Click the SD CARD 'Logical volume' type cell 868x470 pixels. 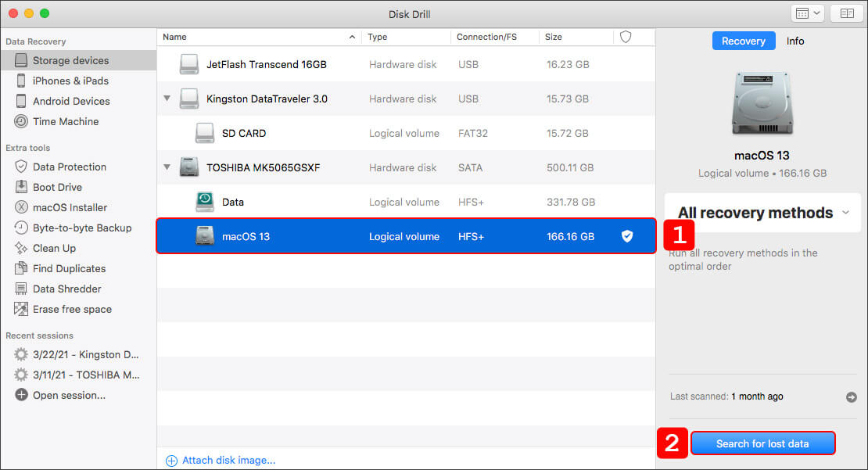click(x=404, y=133)
